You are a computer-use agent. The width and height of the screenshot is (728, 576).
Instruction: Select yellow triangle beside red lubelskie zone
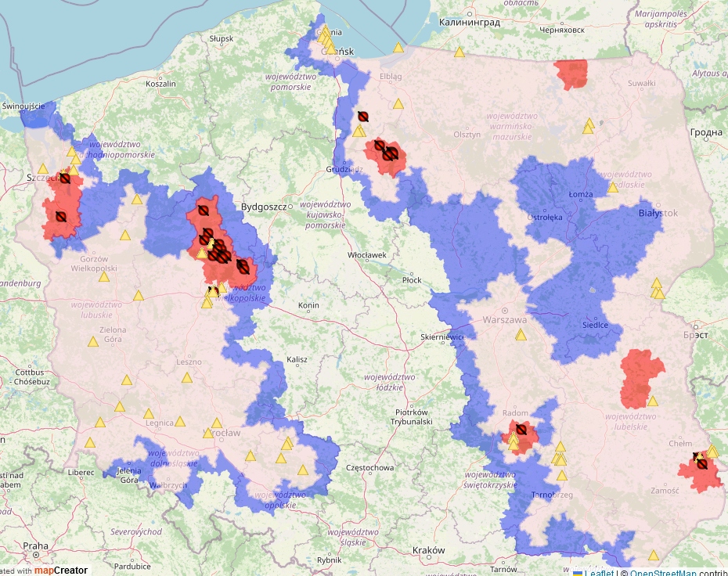click(x=653, y=401)
